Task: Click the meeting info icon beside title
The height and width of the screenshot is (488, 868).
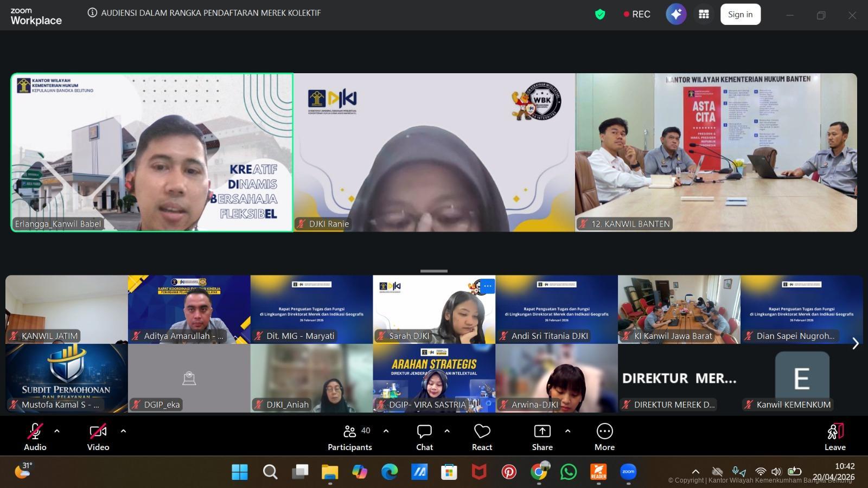Action: point(93,12)
